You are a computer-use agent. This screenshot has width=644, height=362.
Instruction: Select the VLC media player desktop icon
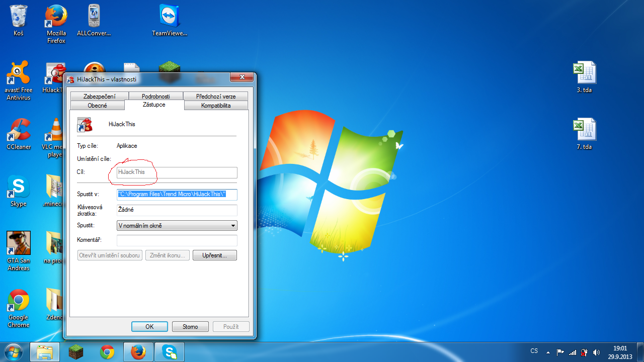[52, 138]
